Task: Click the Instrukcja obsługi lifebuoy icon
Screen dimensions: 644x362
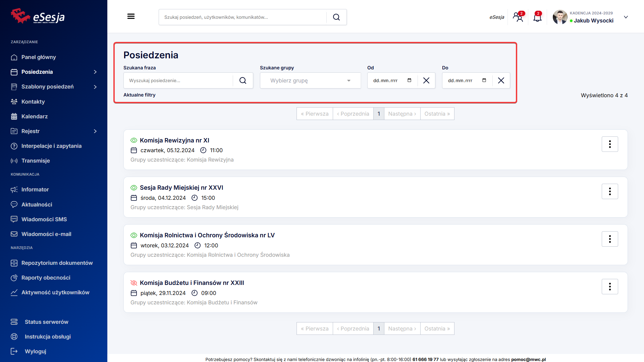Action: 14,337
